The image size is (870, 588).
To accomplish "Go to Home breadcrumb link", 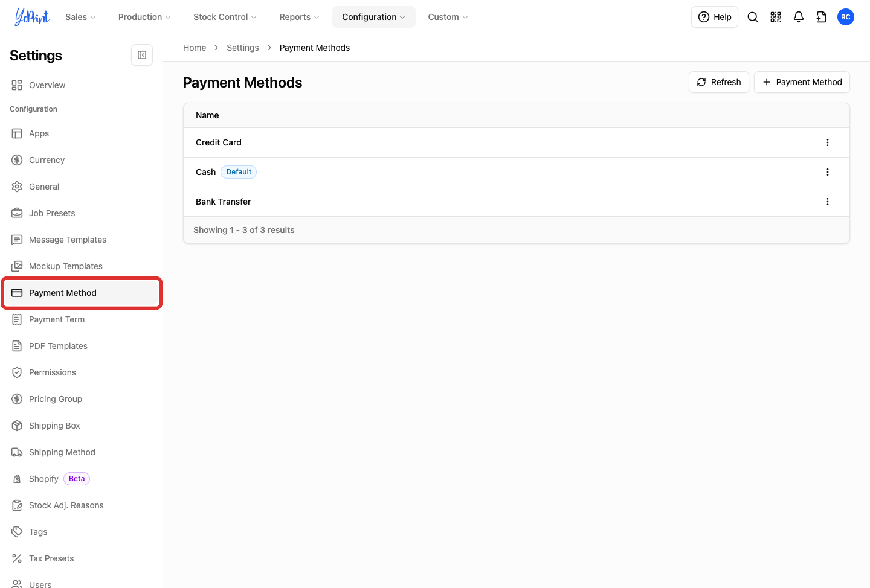I will [195, 48].
